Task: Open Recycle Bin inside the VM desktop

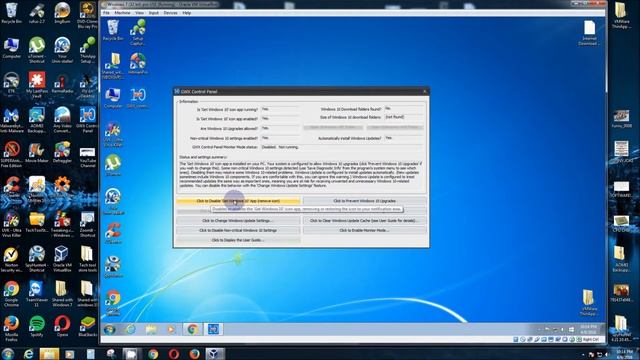Action: [x=113, y=30]
